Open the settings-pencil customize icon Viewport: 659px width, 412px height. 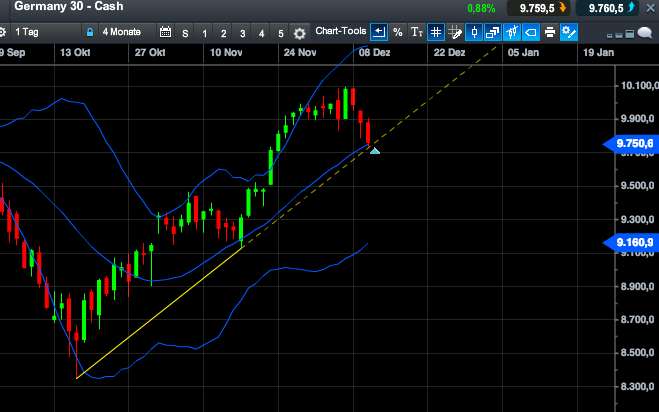click(x=569, y=32)
